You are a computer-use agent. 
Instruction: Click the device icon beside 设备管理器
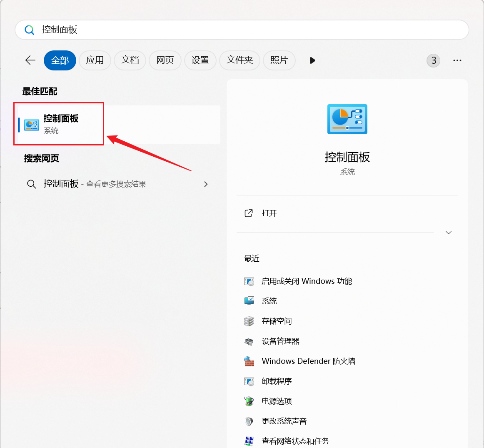pyautogui.click(x=249, y=341)
